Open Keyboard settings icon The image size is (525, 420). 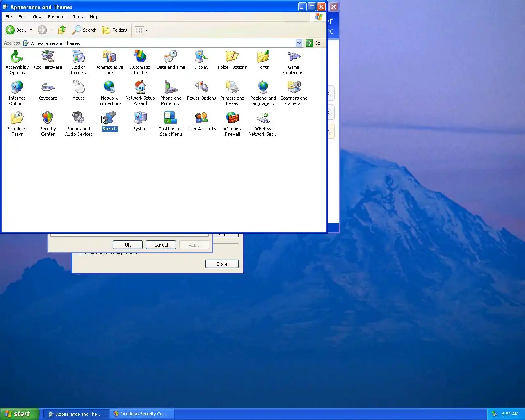point(48,91)
